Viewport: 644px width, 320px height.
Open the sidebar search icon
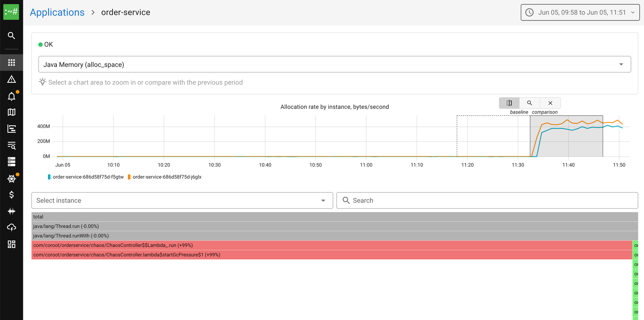click(x=11, y=36)
